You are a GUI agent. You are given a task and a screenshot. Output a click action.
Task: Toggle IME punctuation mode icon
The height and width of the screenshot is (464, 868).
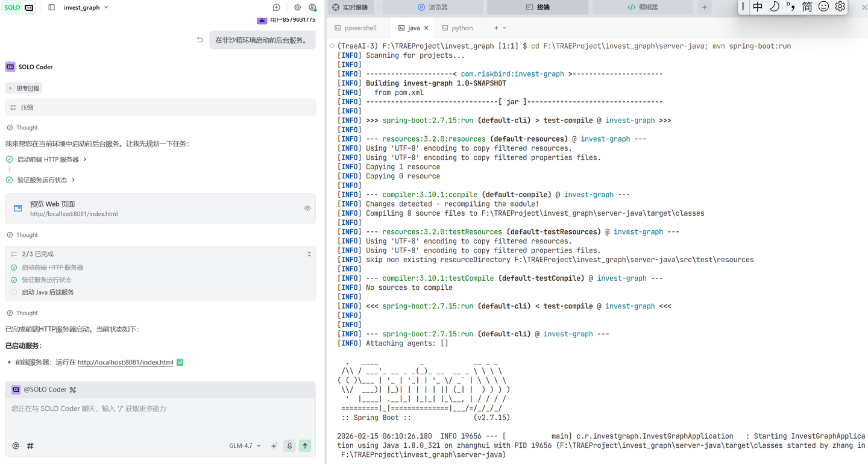tap(791, 7)
